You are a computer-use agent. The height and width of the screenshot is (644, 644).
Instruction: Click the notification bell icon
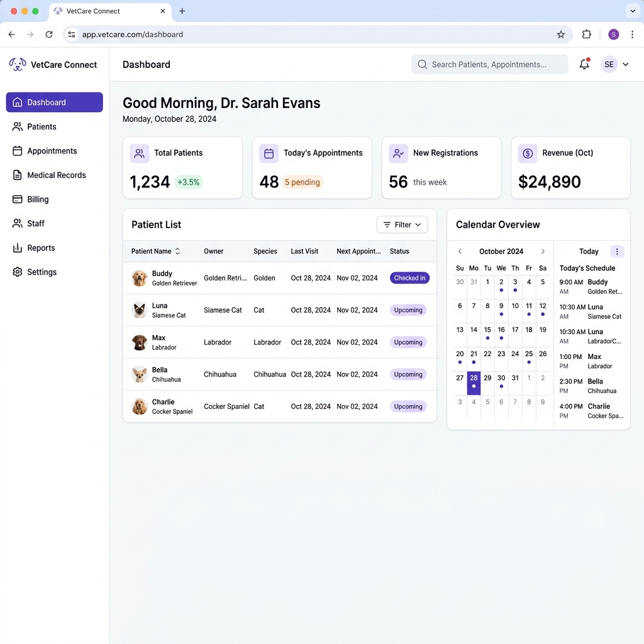(x=584, y=64)
